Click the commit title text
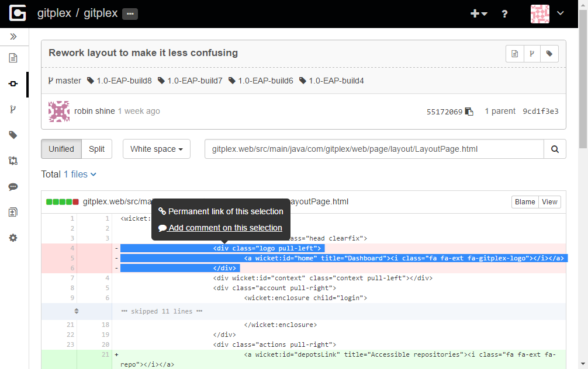 pos(143,53)
